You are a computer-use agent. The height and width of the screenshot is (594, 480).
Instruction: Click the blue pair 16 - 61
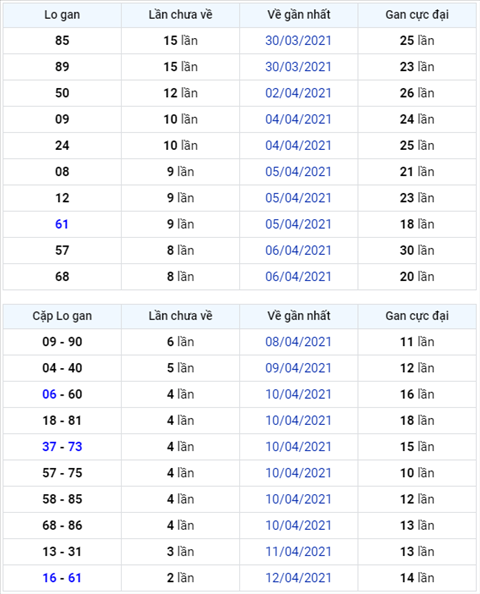[x=62, y=578]
